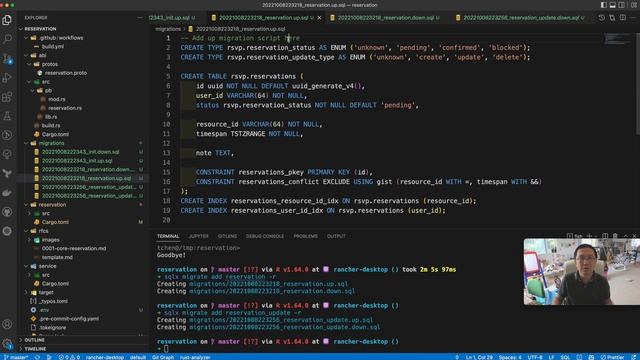Expand the images folder
Screen dimensions: 640x360
(51, 240)
